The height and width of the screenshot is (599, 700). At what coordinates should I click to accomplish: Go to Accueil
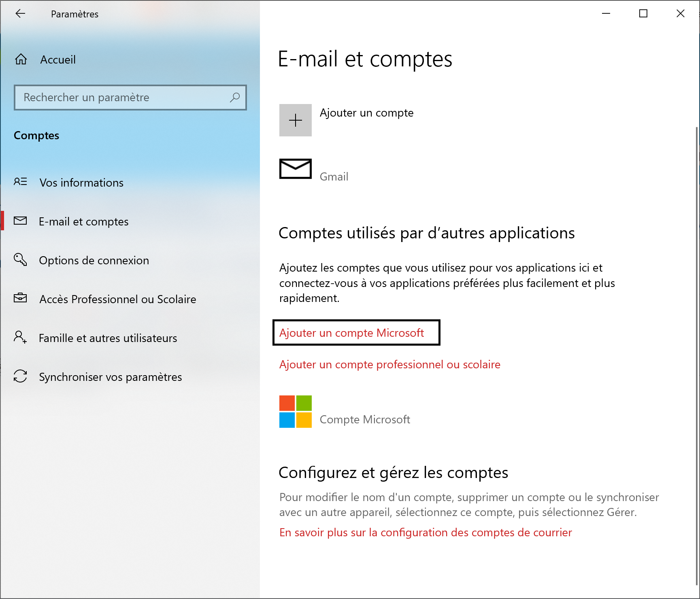pos(58,59)
